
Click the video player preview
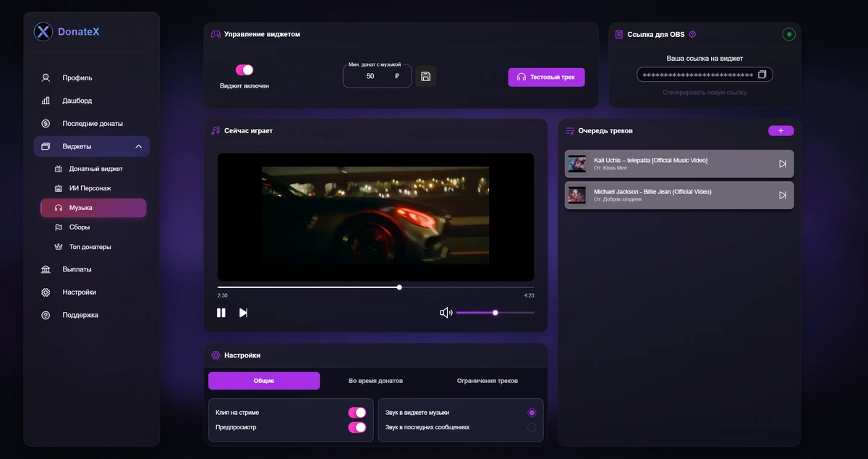[x=376, y=216]
